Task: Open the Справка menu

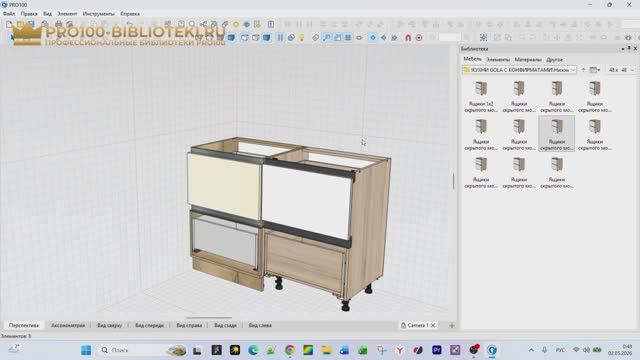Action: pos(130,13)
